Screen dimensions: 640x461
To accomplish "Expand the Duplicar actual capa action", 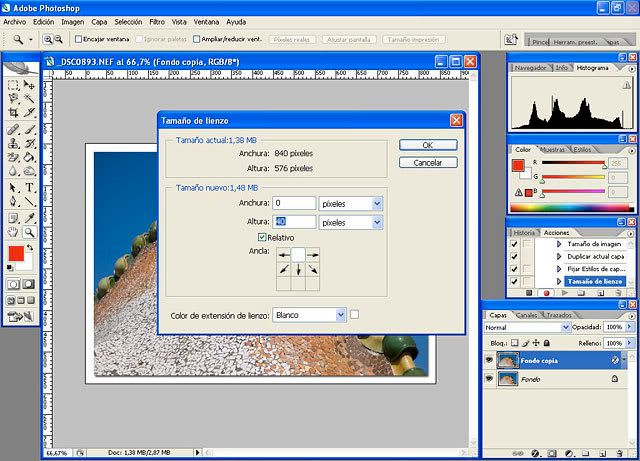I will [559, 256].
